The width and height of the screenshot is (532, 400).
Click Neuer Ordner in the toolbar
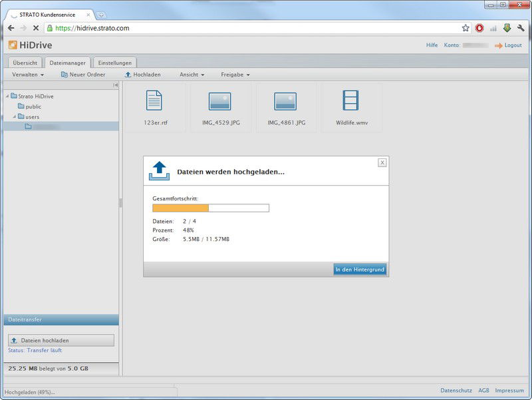(83, 75)
